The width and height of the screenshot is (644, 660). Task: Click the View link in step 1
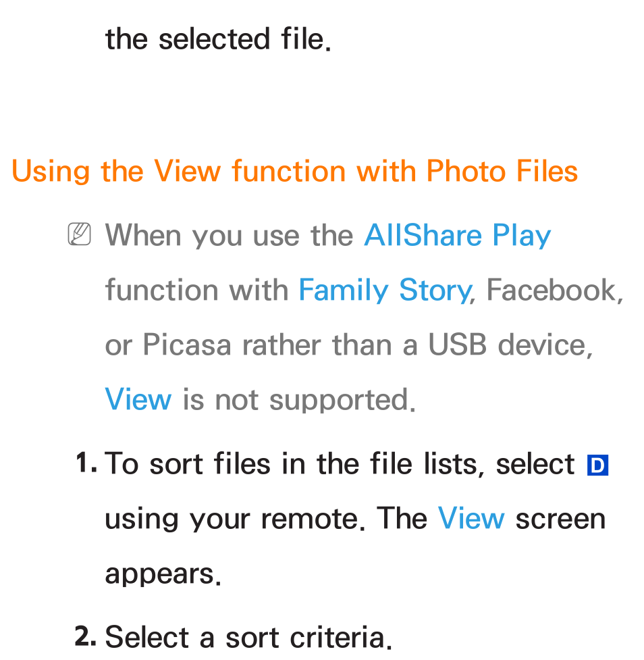tap(471, 519)
